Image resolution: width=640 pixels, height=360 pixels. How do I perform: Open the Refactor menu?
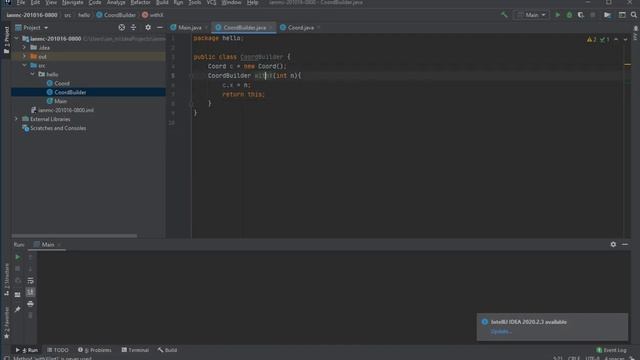(140, 2)
